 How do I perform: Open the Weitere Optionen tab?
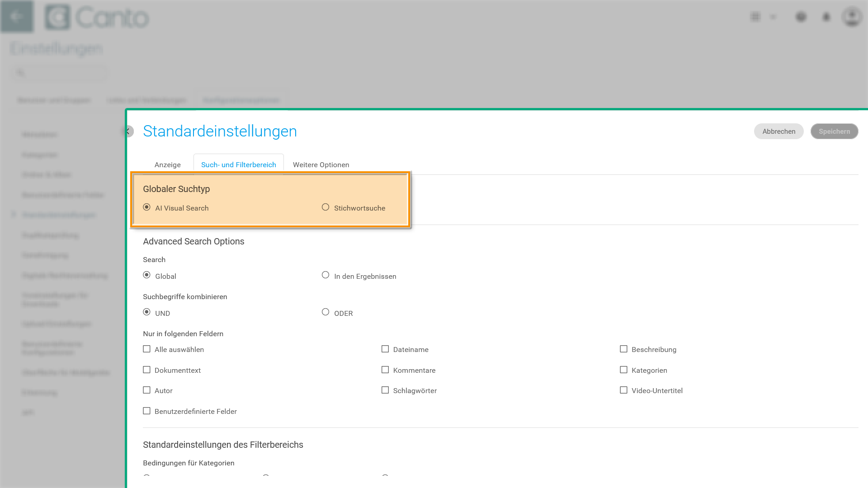click(x=321, y=165)
